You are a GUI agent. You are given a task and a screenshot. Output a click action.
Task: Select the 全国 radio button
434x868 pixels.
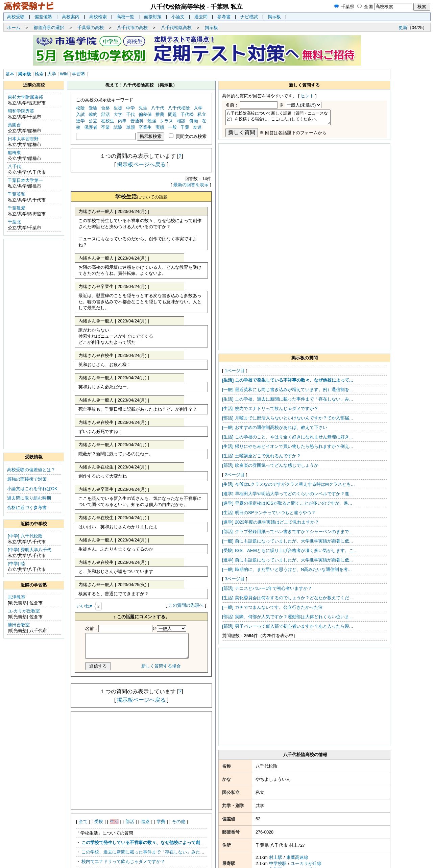point(359,6)
